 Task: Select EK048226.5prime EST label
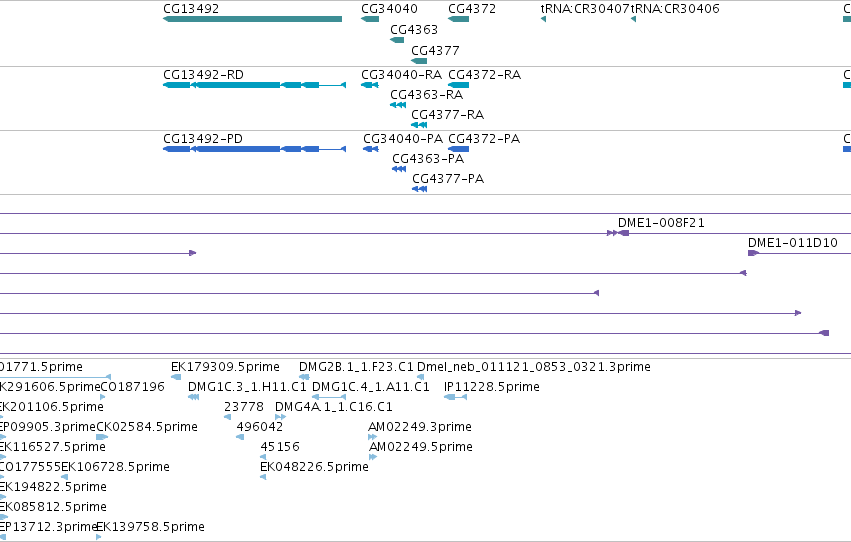point(314,467)
